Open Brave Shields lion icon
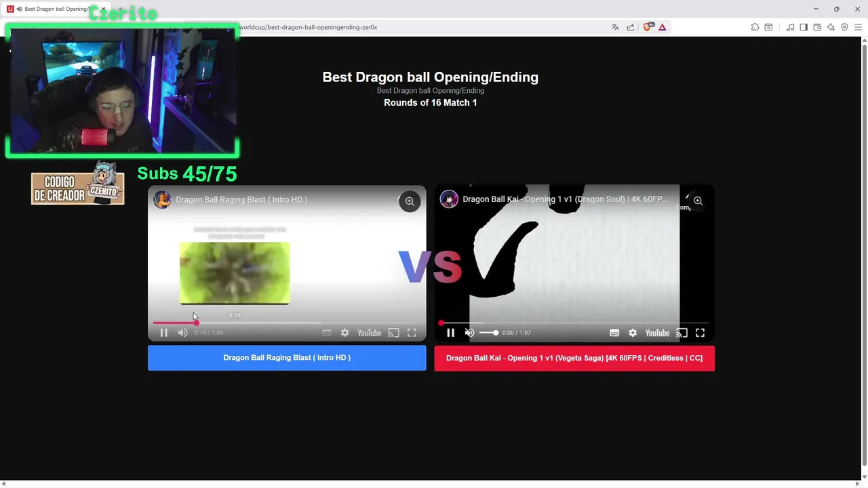The width and height of the screenshot is (868, 488). point(647,27)
